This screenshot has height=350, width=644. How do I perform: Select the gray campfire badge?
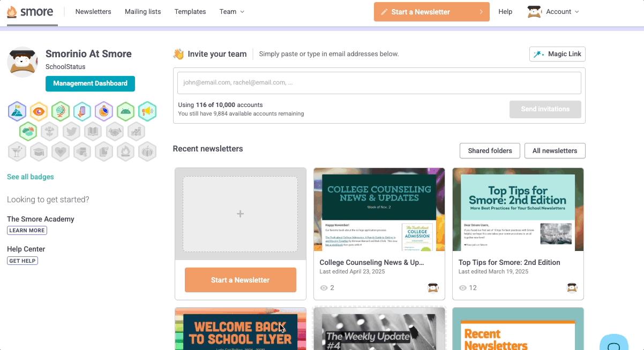pyautogui.click(x=125, y=151)
